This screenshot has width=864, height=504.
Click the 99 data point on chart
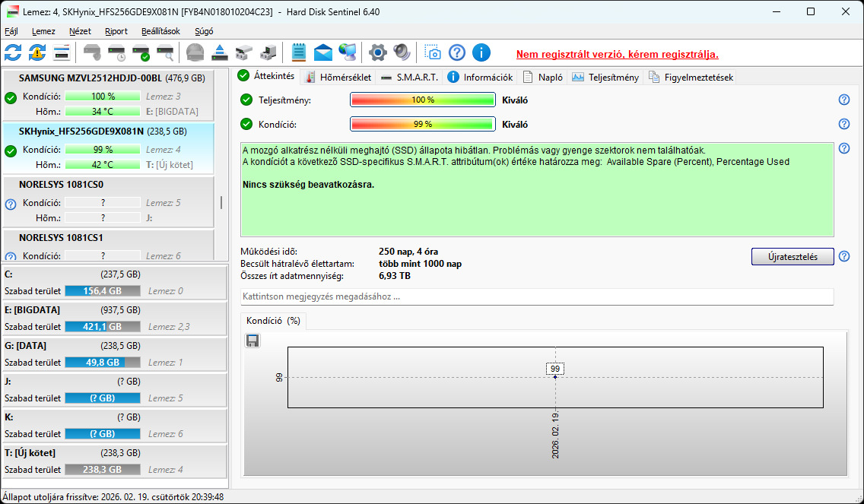click(555, 377)
